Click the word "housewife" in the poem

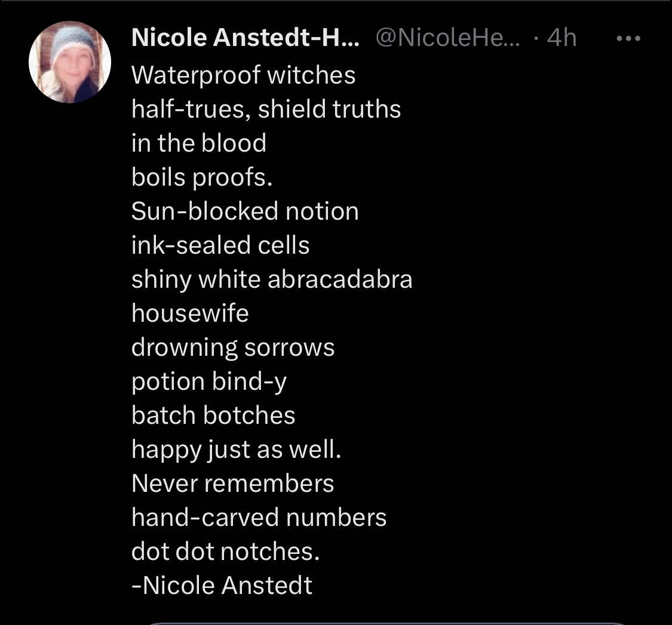tap(190, 313)
